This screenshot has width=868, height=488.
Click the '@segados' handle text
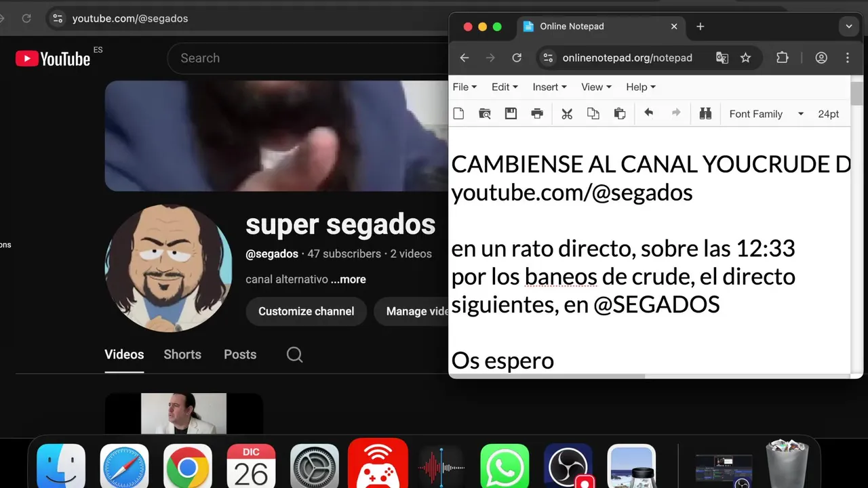(x=272, y=253)
